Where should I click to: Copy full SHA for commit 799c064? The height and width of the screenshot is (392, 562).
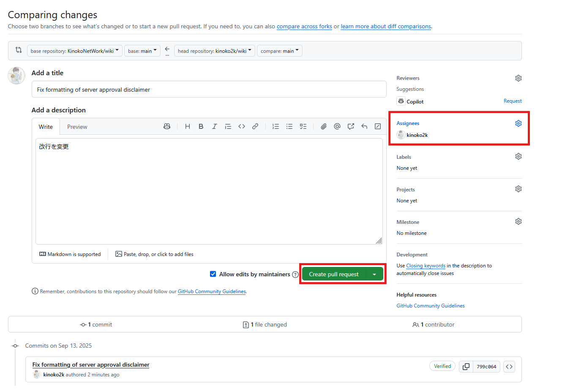point(466,367)
